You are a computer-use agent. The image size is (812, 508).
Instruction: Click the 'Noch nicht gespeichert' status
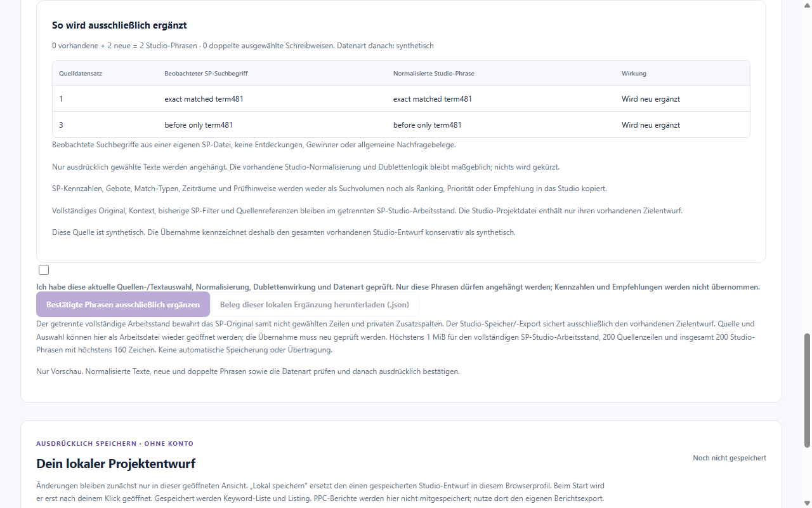click(x=730, y=458)
